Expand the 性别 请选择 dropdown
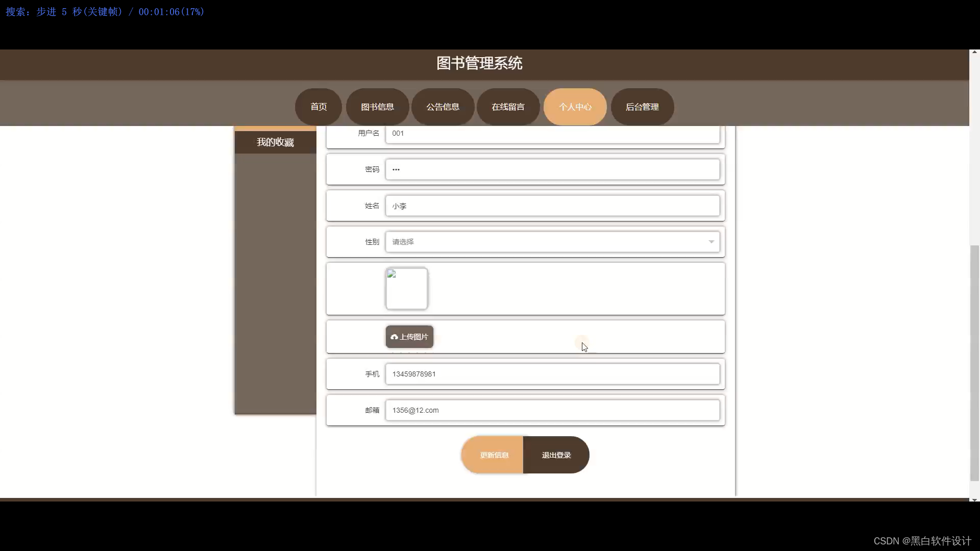 pos(552,242)
